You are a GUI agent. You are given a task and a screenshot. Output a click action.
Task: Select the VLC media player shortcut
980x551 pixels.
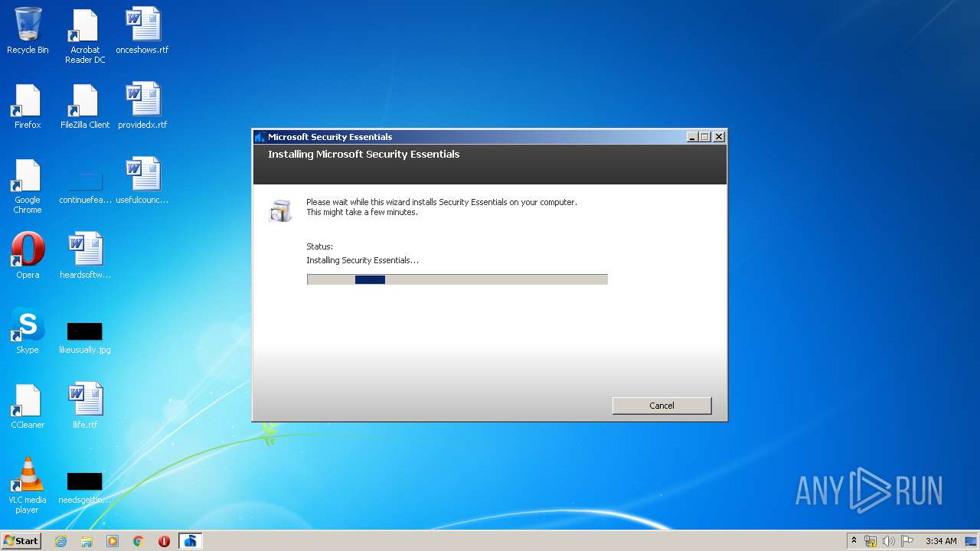click(x=28, y=486)
